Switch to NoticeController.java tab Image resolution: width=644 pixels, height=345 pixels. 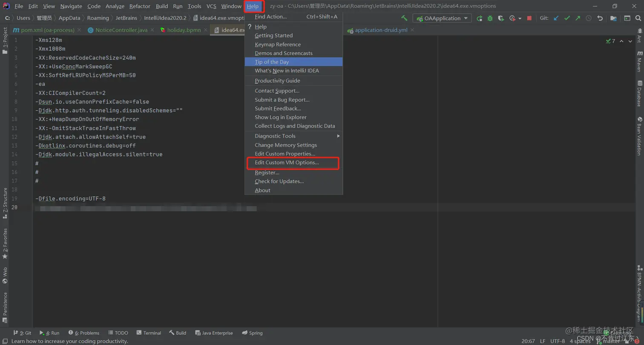pos(121,30)
